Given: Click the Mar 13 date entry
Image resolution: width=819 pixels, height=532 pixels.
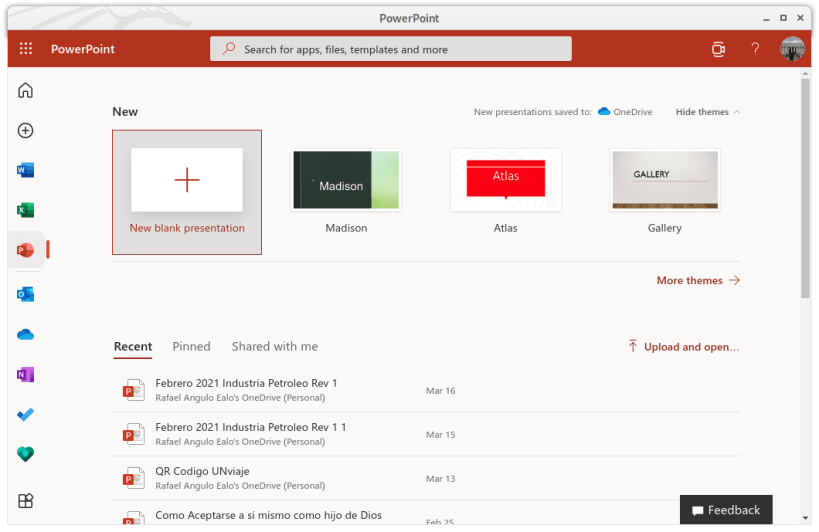Looking at the screenshot, I should (x=440, y=478).
